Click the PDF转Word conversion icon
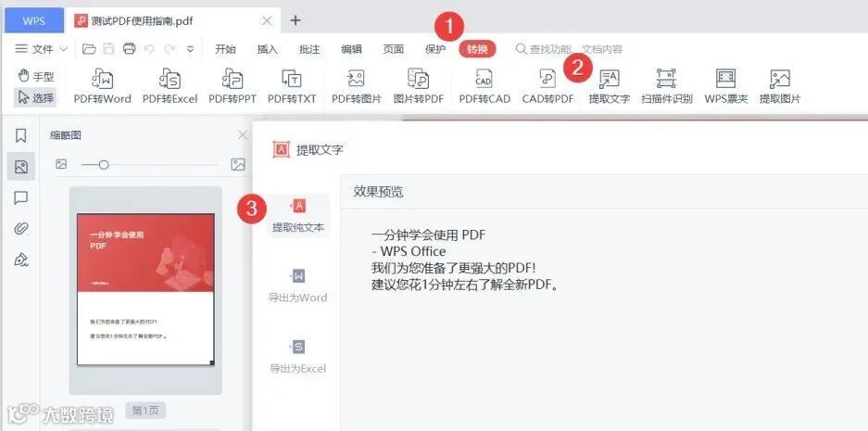868x431 pixels. coord(103,86)
